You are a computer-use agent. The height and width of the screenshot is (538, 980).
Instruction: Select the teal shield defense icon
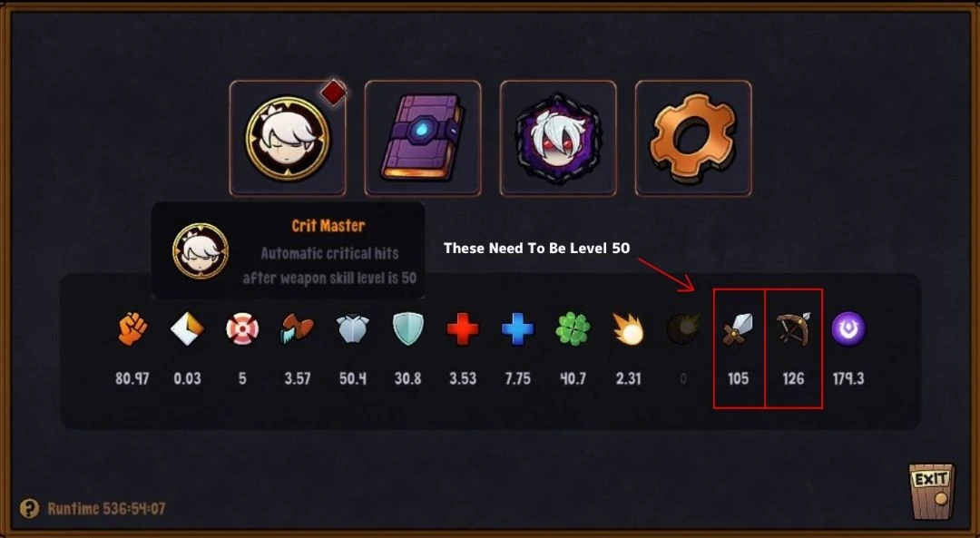pyautogui.click(x=408, y=328)
